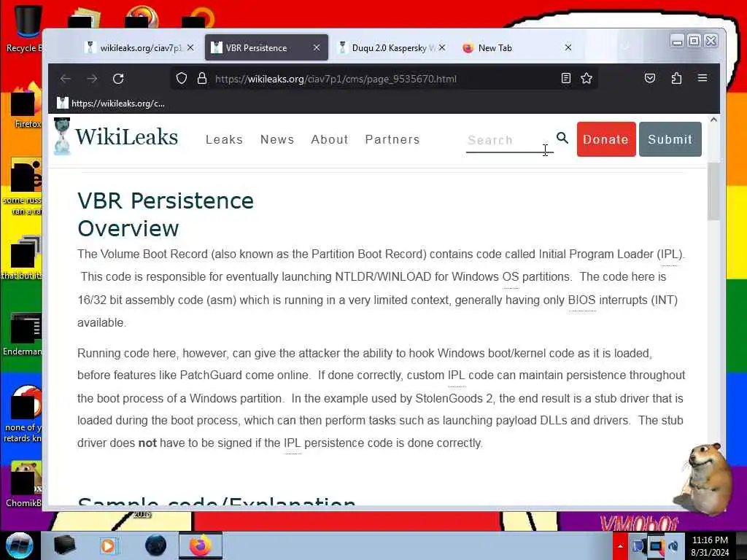Open the clock showing 11:16 PM
The height and width of the screenshot is (560, 747).
710,545
